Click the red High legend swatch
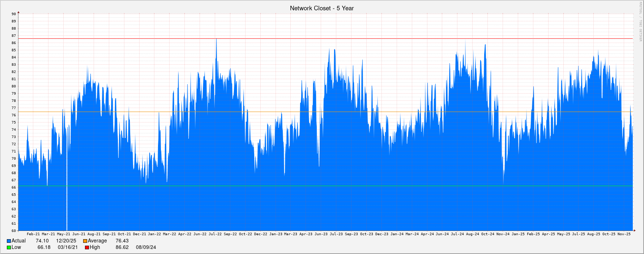 (x=87, y=247)
